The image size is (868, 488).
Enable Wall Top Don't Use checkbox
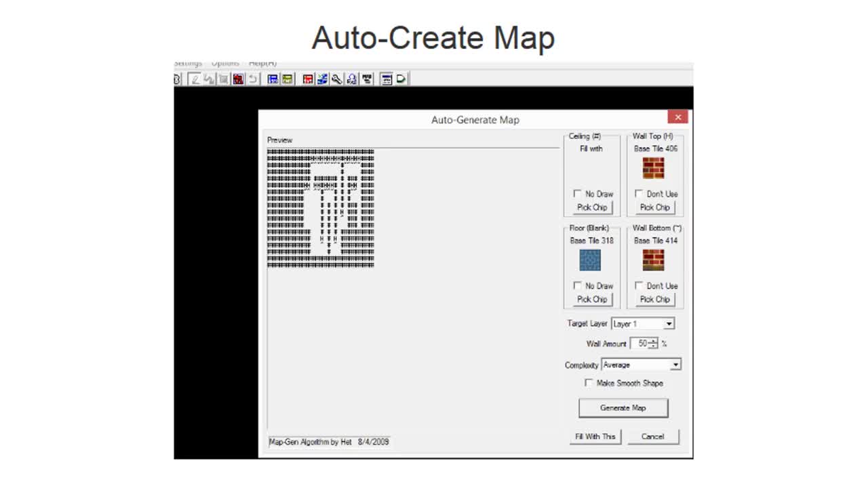click(639, 194)
